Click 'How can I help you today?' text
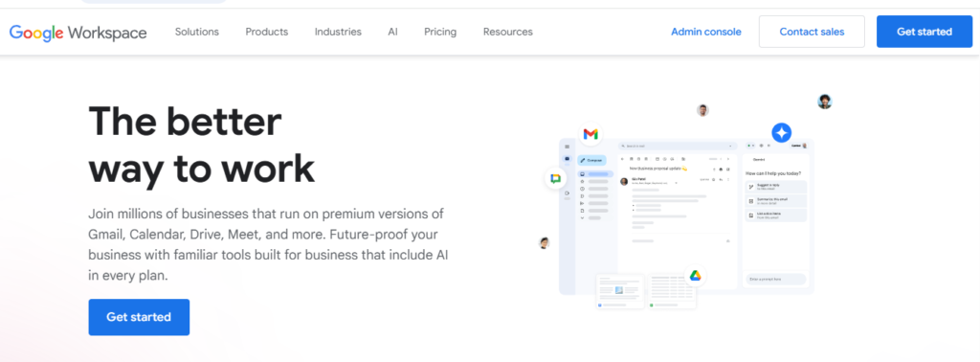Viewport: 980px width, 362px height. (773, 173)
